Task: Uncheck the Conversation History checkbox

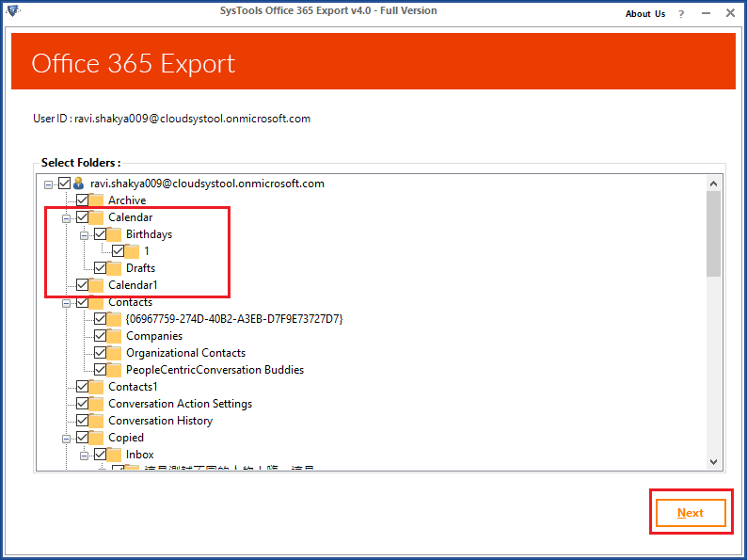Action: pos(82,421)
